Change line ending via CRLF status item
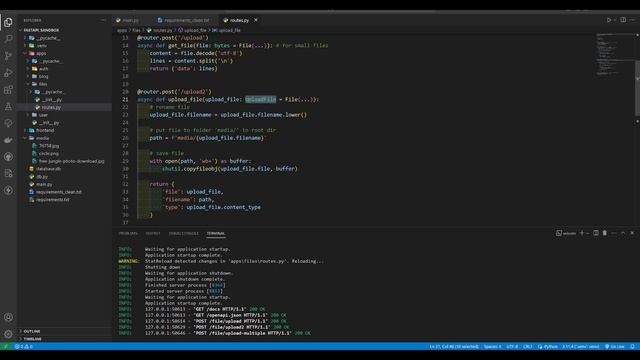Viewport: 640px width, 360px height. click(527, 347)
